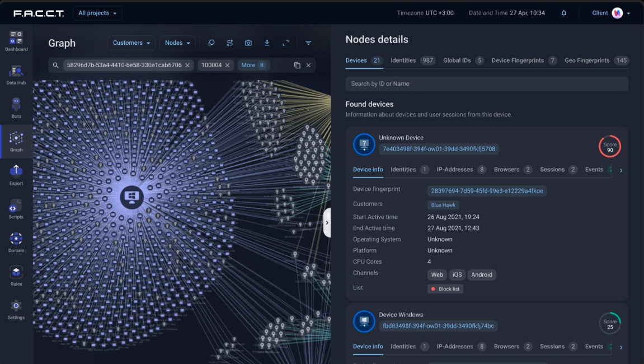The image size is (644, 364).
Task: Click the More 8 chip button
Action: point(253,66)
